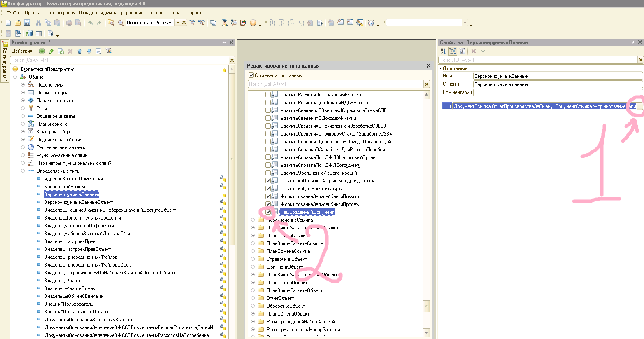Clear the type list search field

427,84
